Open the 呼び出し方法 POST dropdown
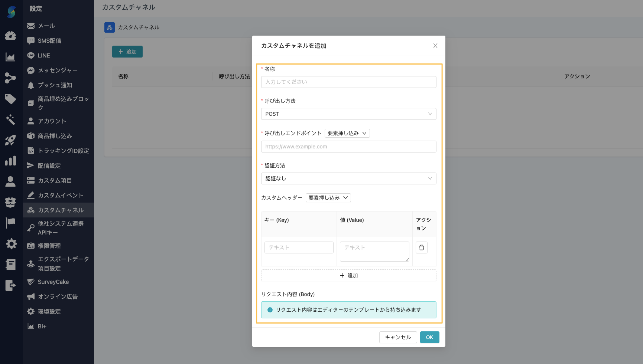This screenshot has width=643, height=364. pyautogui.click(x=348, y=114)
